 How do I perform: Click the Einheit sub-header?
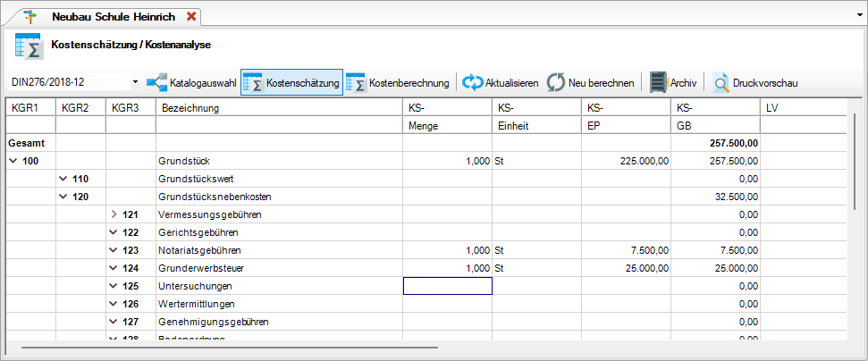pyautogui.click(x=537, y=126)
